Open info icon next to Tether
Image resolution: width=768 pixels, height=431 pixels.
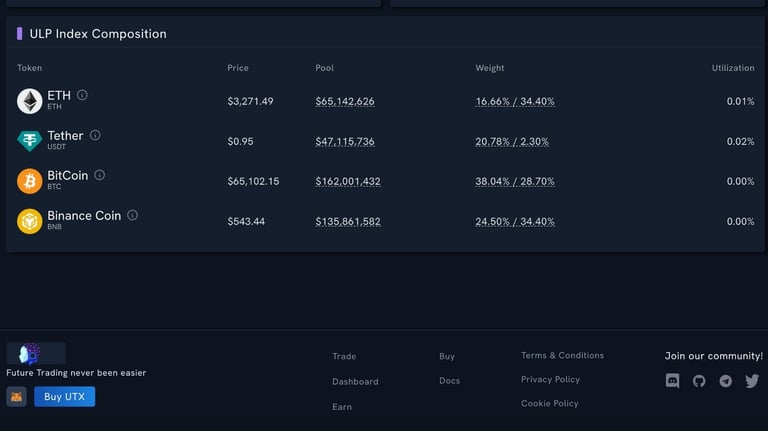click(x=95, y=135)
